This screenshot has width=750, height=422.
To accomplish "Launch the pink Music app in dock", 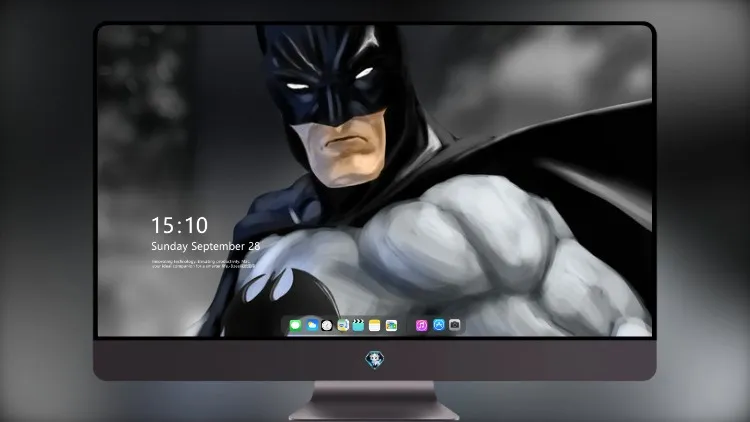I will [421, 325].
